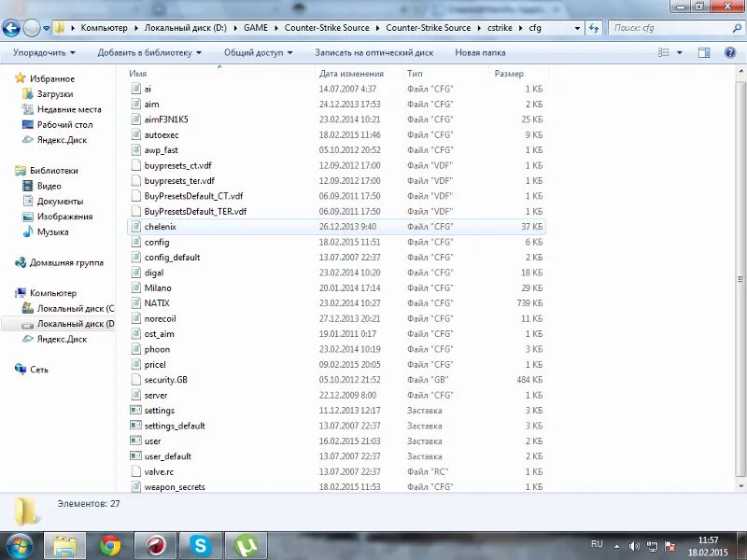Open the Windows Start menu
The height and width of the screenshot is (560, 747).
point(18,545)
